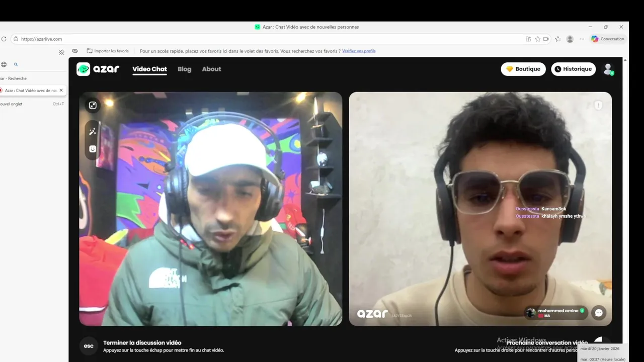Click the page scrollbar up arrow
This screenshot has height=362, width=644.
coord(625,60)
